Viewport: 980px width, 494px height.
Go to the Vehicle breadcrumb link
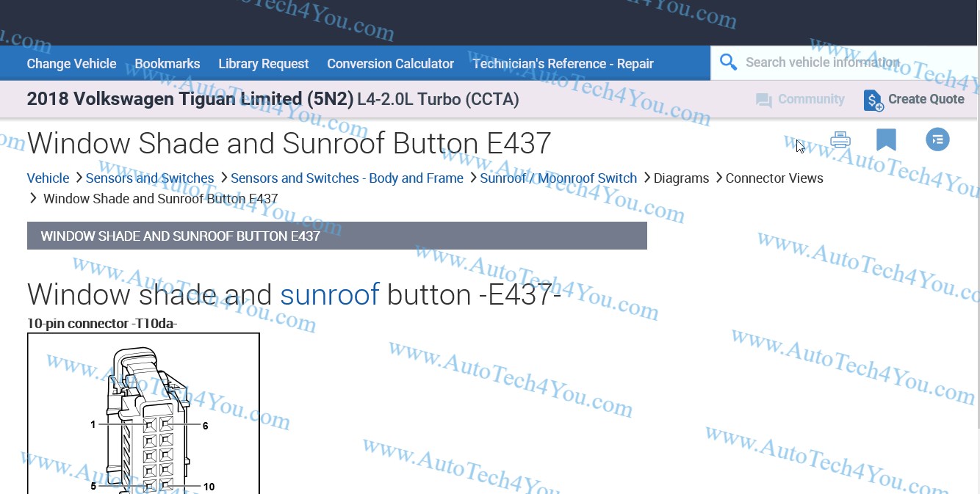pyautogui.click(x=48, y=178)
